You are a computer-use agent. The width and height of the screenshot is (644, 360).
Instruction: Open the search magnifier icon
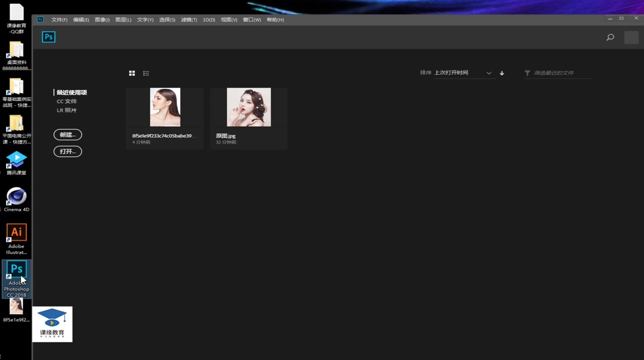tap(610, 37)
